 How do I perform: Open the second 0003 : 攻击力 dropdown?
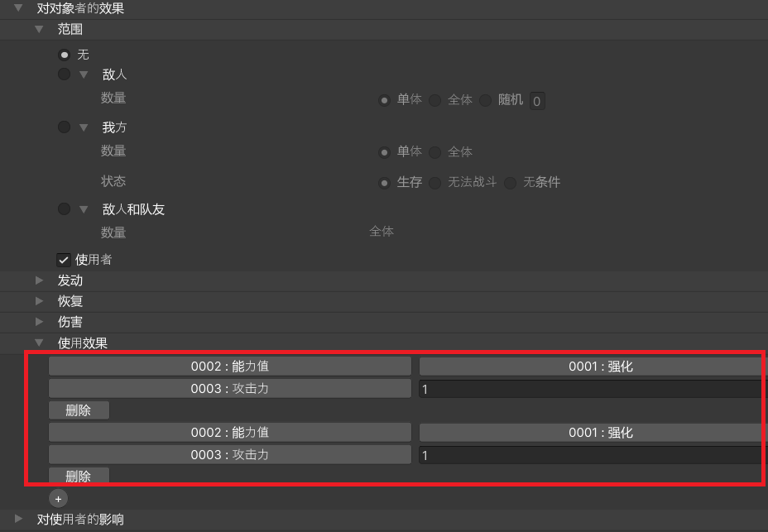(229, 455)
